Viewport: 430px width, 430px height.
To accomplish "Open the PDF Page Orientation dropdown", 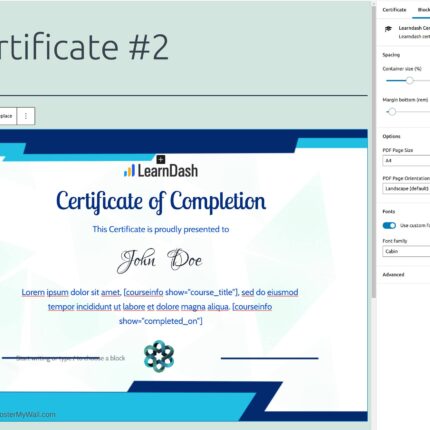I will [x=406, y=189].
